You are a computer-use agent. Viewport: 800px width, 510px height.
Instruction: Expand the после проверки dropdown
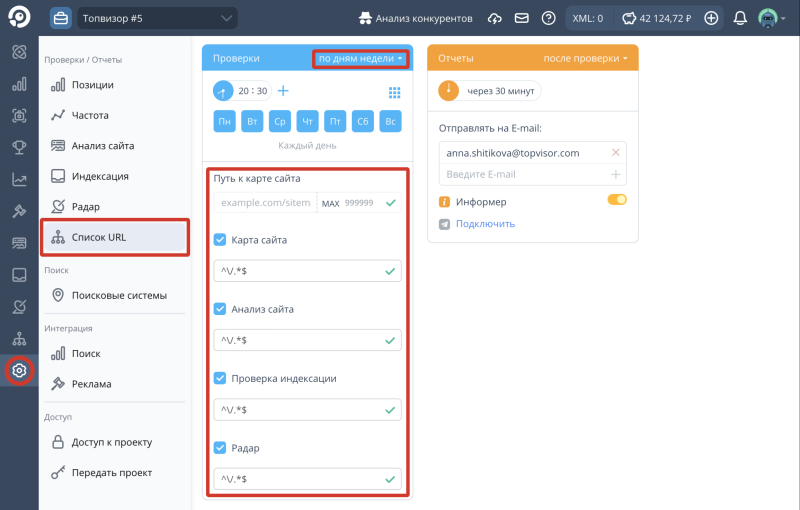pos(586,58)
